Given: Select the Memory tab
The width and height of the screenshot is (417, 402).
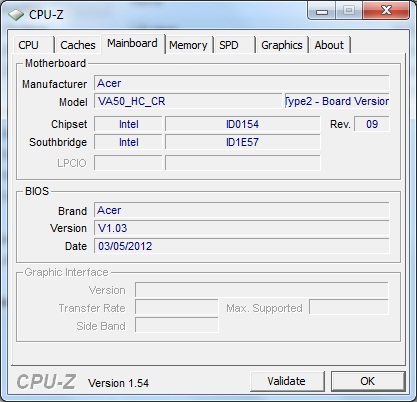Looking at the screenshot, I should click(x=188, y=45).
